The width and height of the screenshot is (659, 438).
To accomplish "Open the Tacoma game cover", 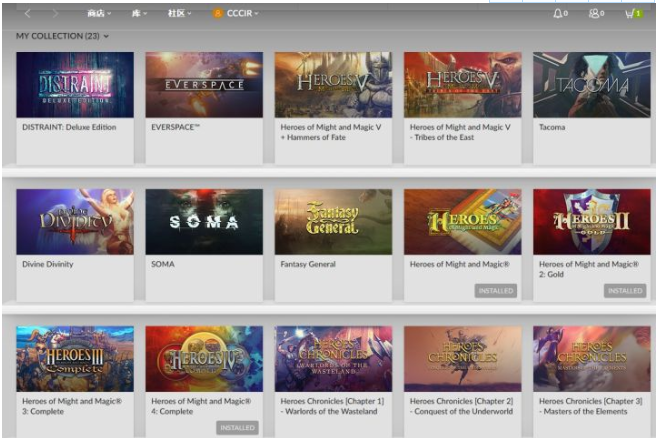I will tap(591, 85).
